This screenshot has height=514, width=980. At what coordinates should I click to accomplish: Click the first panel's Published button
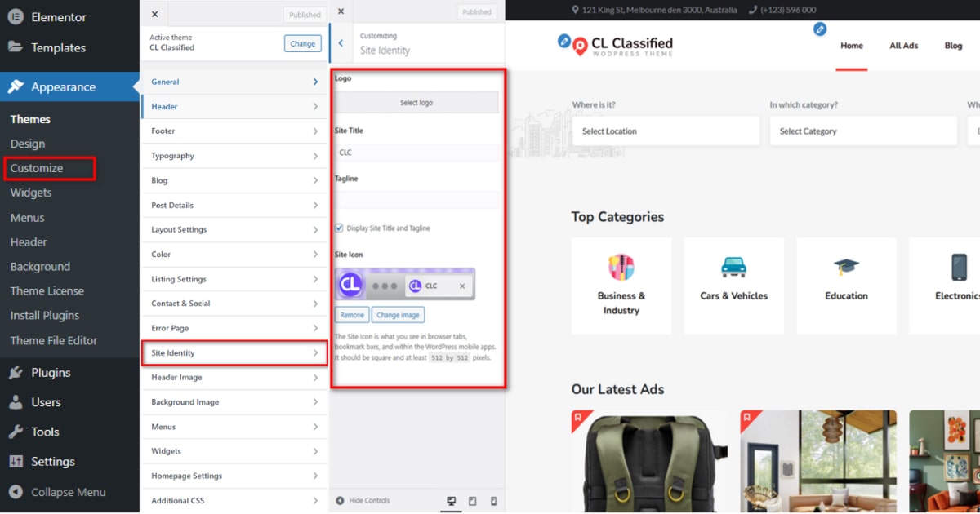[x=305, y=15]
